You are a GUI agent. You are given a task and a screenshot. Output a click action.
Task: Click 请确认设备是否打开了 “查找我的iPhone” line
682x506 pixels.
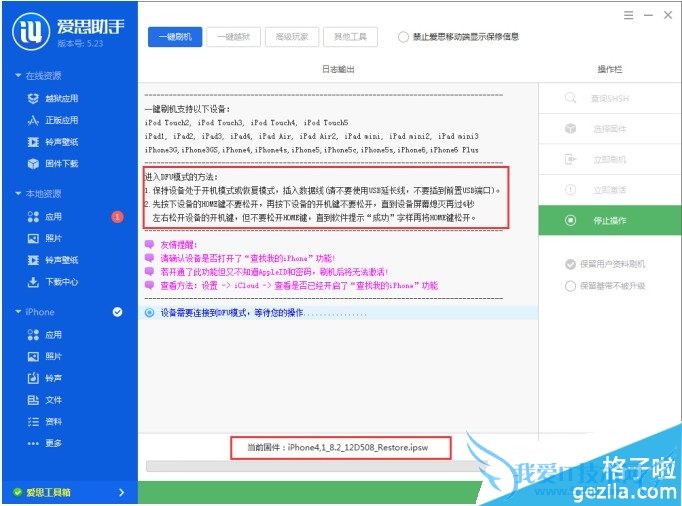[247, 258]
